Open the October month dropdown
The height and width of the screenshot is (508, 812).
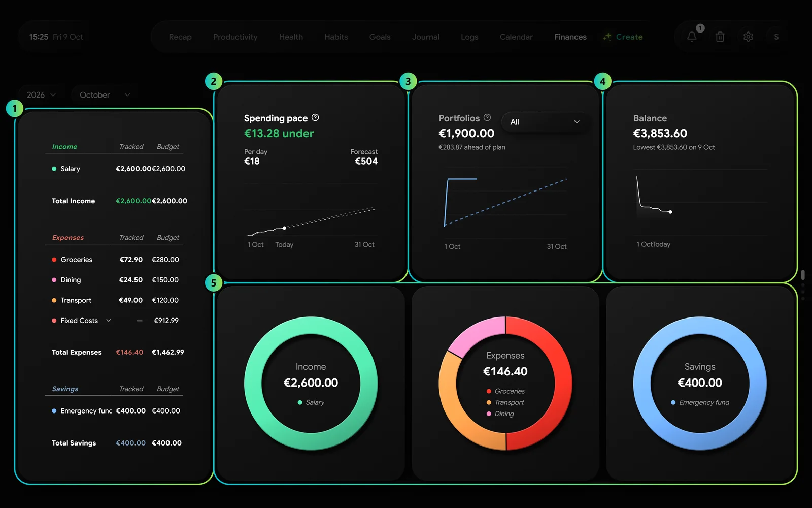point(105,95)
